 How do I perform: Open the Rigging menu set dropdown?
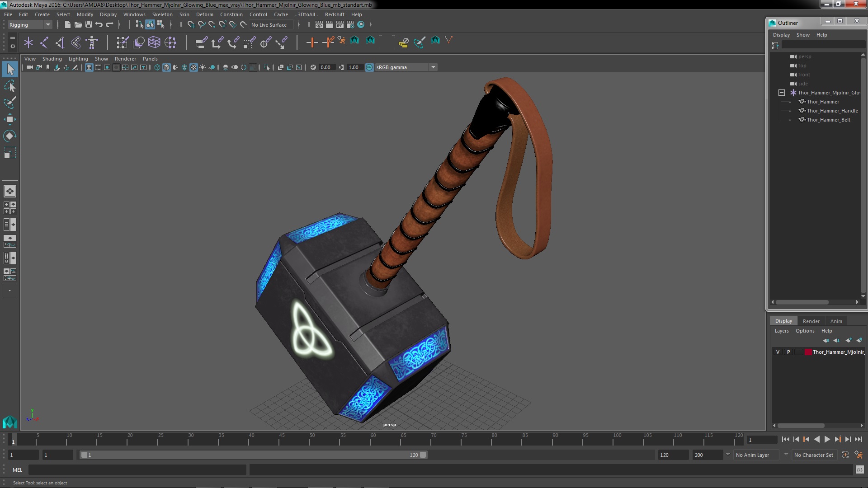click(29, 25)
